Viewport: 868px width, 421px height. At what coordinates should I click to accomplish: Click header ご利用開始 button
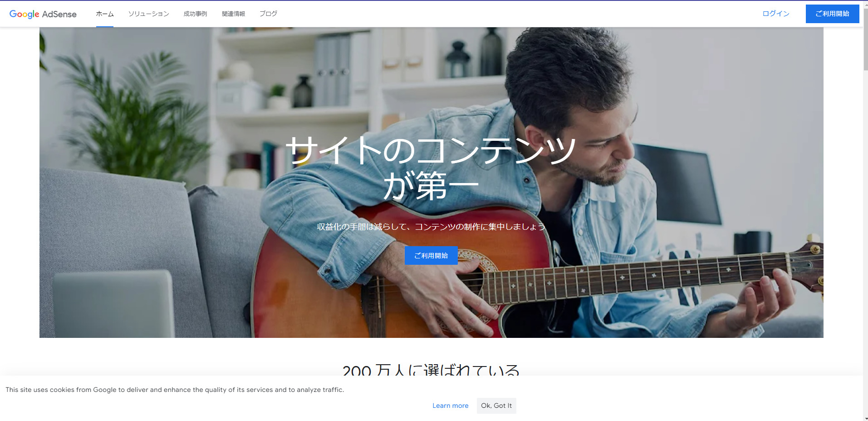coord(832,14)
